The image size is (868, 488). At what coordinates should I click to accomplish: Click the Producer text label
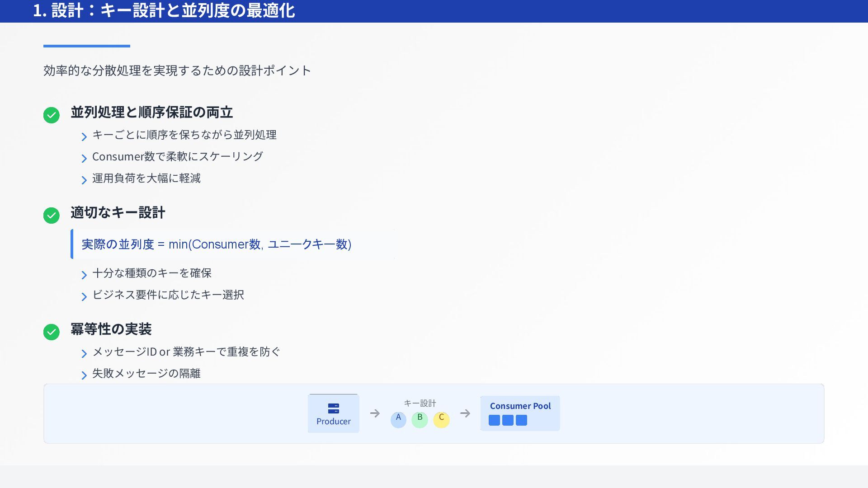click(333, 422)
